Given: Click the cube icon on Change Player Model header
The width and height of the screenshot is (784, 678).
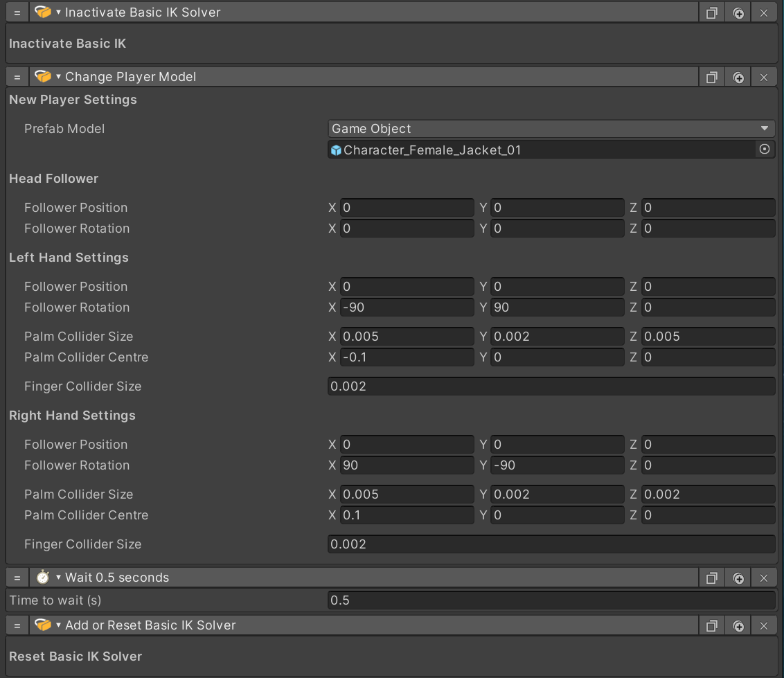Looking at the screenshot, I should 43,77.
